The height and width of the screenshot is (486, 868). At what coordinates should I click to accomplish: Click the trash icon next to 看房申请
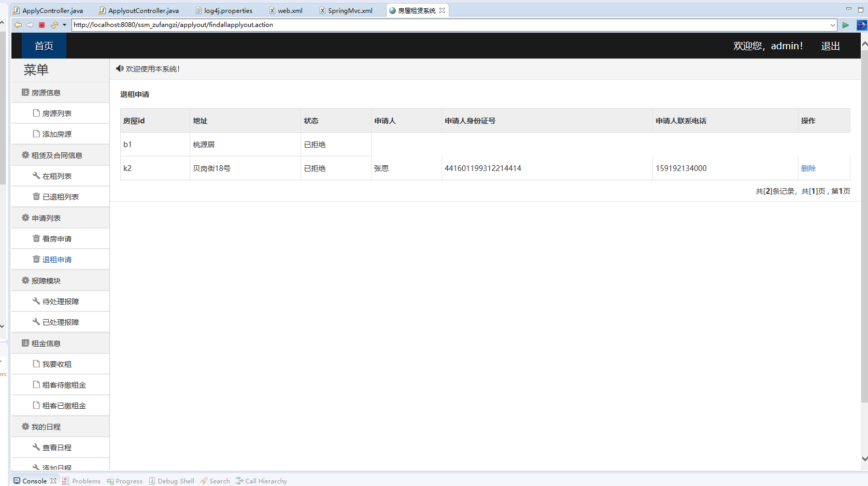pos(36,238)
